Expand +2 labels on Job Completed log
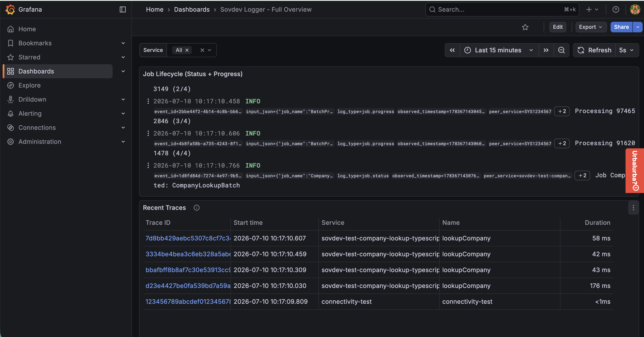This screenshot has width=644, height=337. click(x=582, y=176)
